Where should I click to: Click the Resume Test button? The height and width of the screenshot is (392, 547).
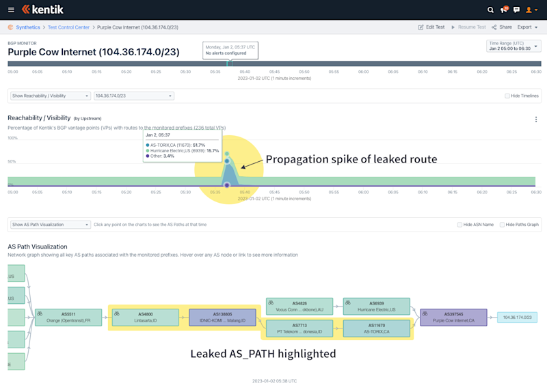point(468,27)
